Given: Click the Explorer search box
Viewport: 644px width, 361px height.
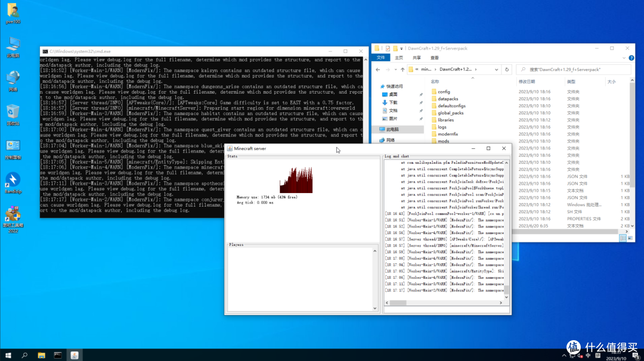Looking at the screenshot, I should tap(573, 69).
